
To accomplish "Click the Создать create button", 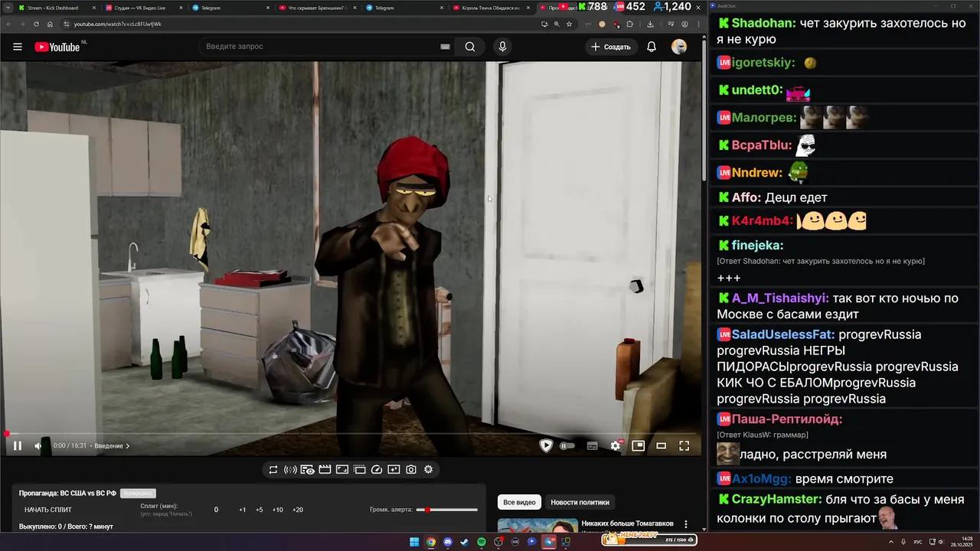I will pyautogui.click(x=611, y=47).
